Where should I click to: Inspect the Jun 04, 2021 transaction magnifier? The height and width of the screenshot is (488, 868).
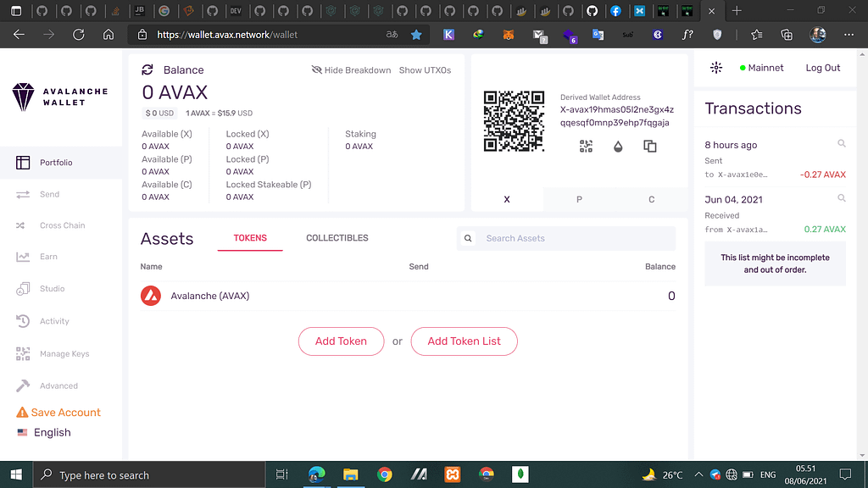(842, 198)
